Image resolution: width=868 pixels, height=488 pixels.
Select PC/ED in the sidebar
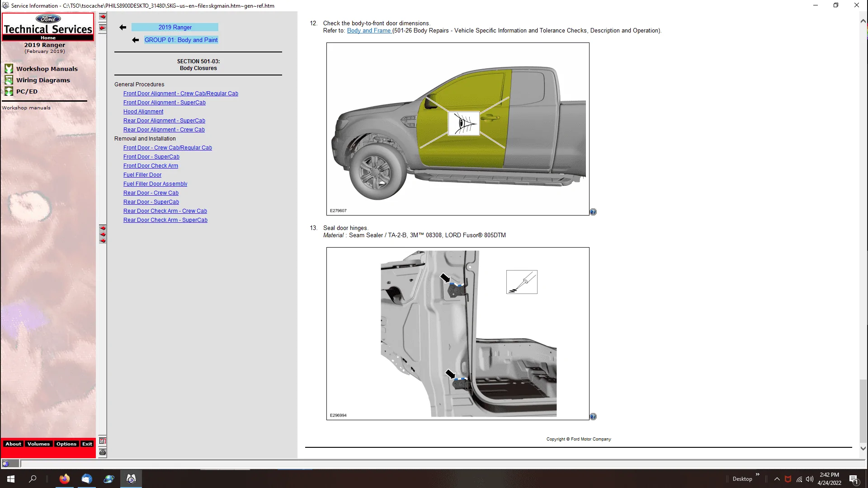click(27, 92)
